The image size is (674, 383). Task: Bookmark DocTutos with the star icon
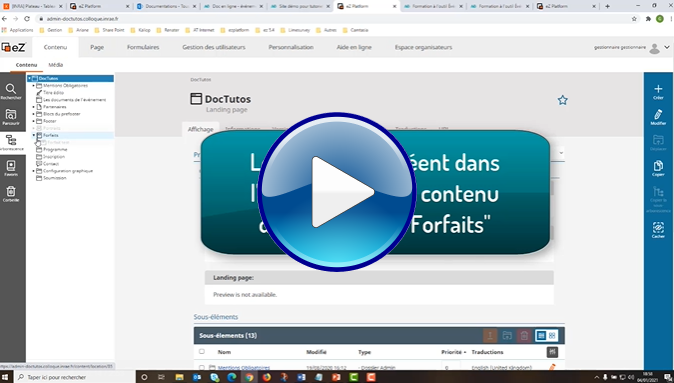[x=562, y=100]
